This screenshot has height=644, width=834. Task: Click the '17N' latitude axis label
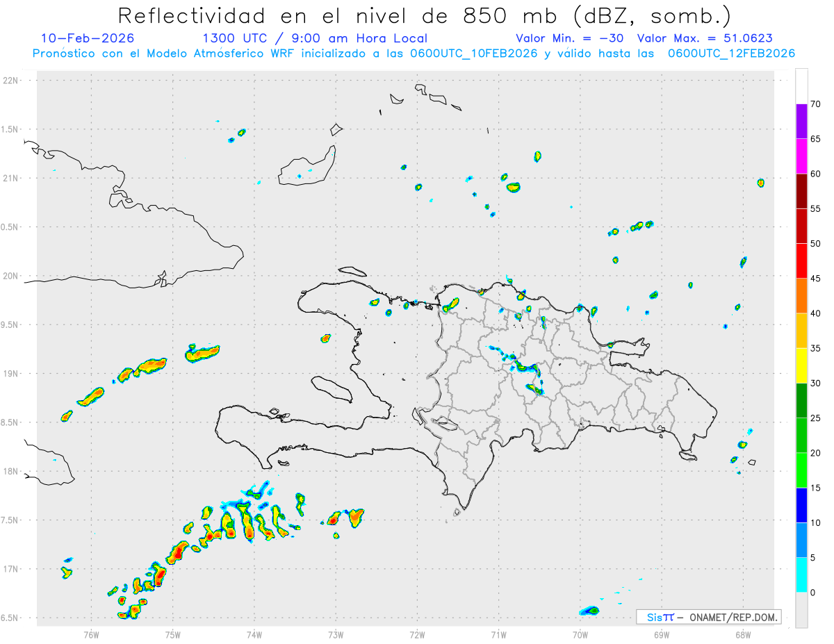pyautogui.click(x=10, y=569)
